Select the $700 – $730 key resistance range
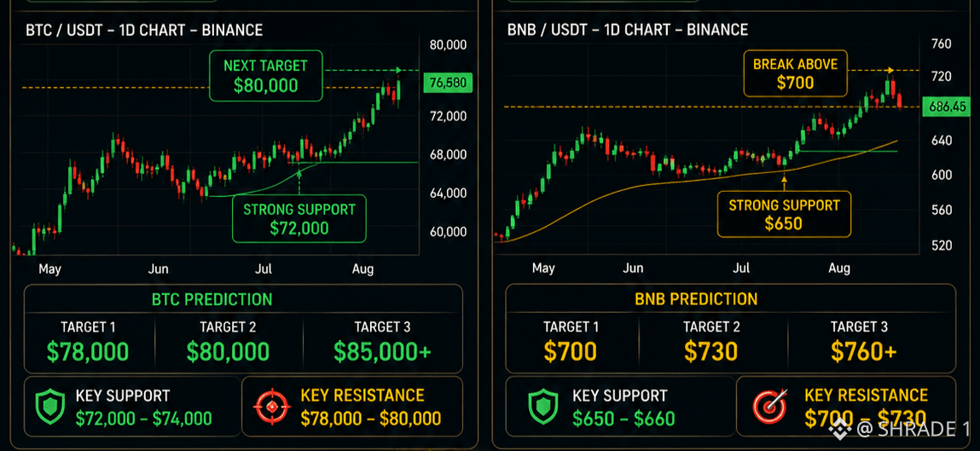The width and height of the screenshot is (980, 451). (865, 418)
